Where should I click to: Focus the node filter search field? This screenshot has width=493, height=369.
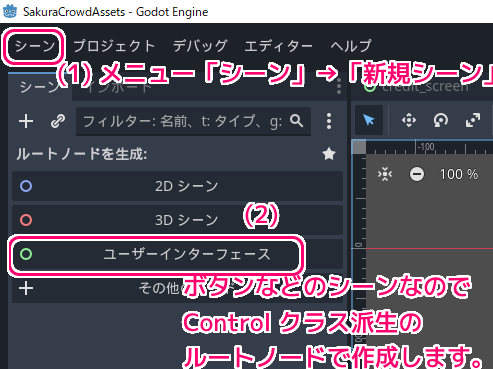click(x=193, y=121)
